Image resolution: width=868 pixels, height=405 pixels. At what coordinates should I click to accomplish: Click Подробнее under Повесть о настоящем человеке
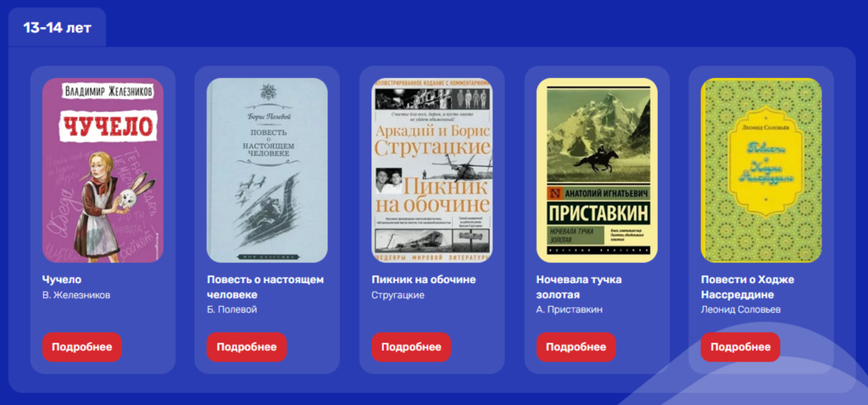click(247, 347)
